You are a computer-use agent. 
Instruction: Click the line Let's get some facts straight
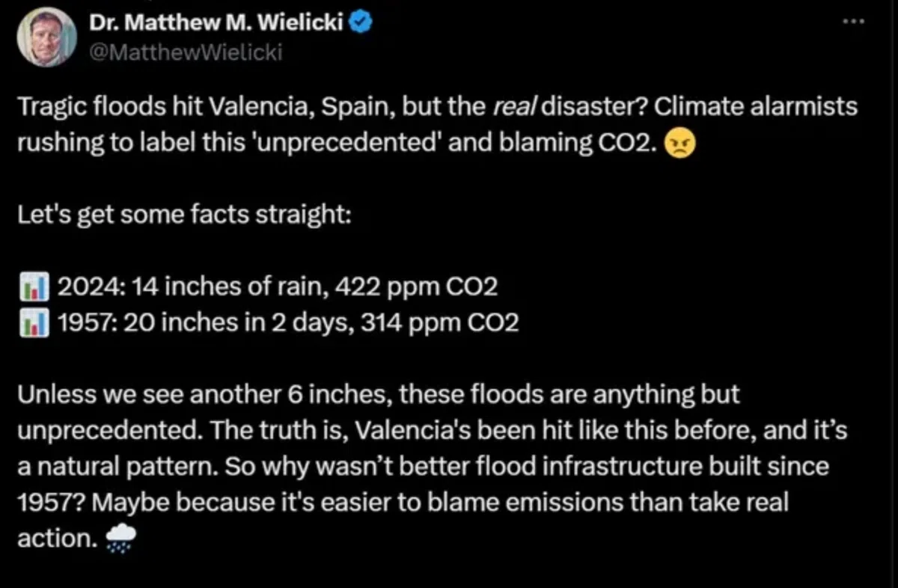tap(183, 215)
